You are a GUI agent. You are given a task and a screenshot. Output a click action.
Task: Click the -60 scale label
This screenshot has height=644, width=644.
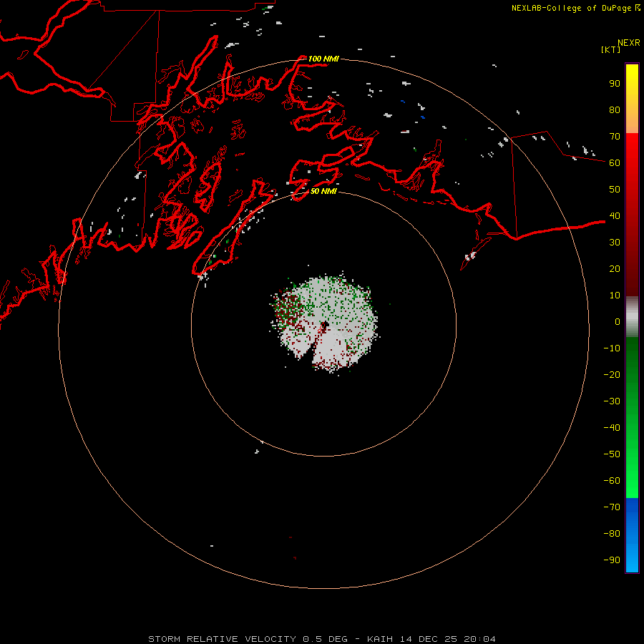(x=612, y=481)
